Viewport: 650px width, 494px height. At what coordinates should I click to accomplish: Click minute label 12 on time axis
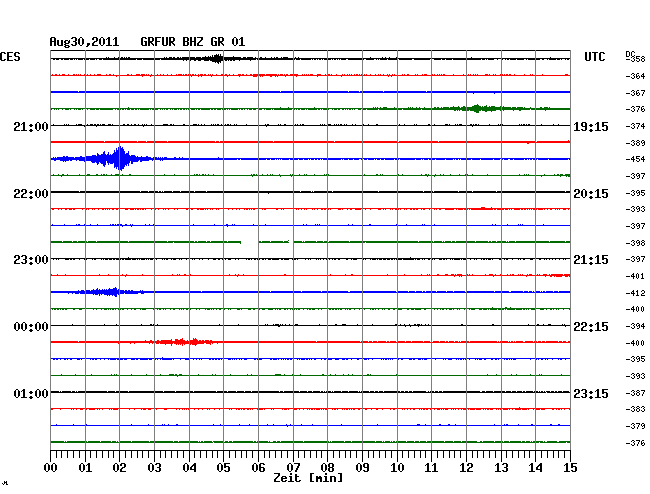point(466,468)
